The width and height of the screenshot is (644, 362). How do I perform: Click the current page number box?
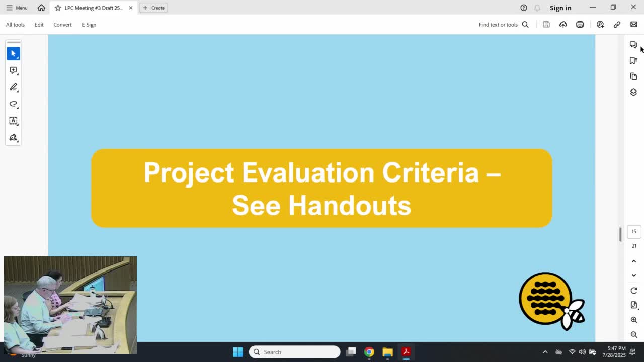point(634,231)
